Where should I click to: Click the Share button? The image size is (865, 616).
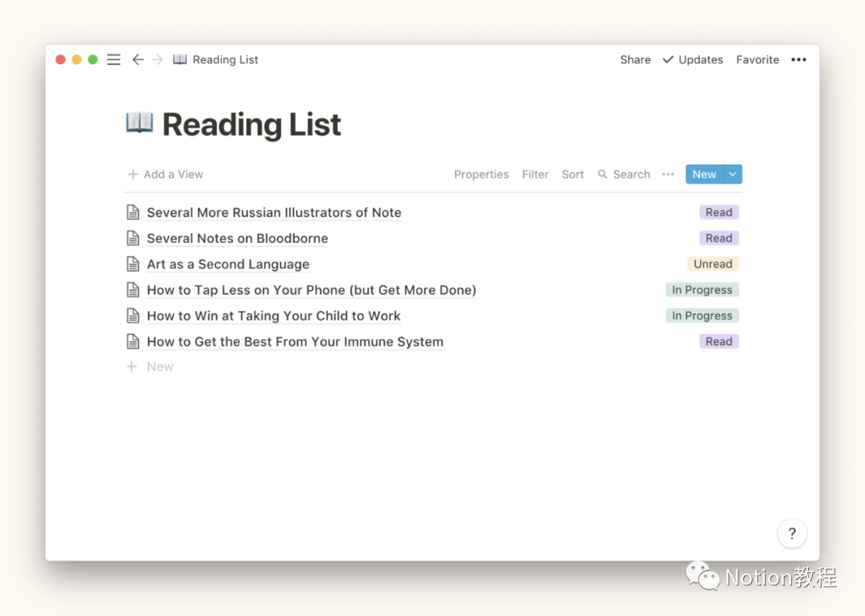[635, 60]
